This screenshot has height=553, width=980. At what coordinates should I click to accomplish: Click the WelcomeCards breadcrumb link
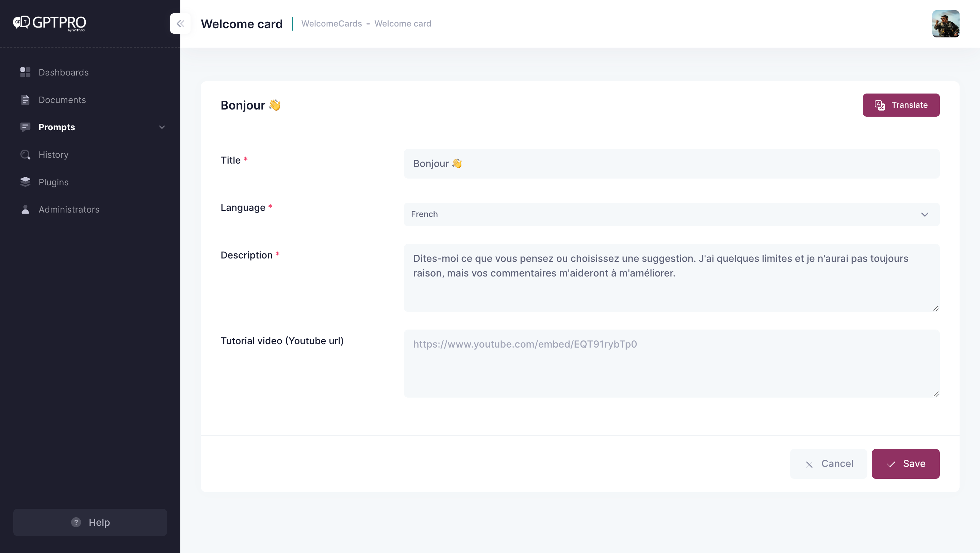[331, 23]
